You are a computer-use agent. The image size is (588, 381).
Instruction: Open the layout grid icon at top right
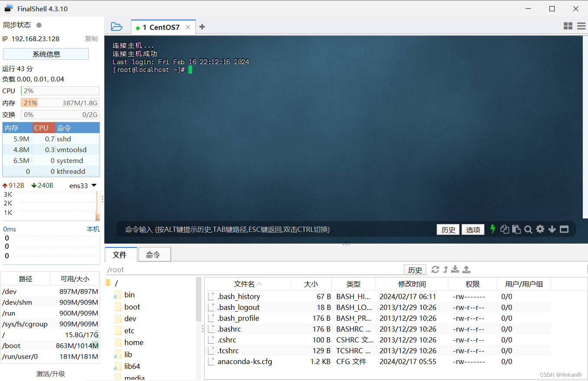[x=568, y=26]
